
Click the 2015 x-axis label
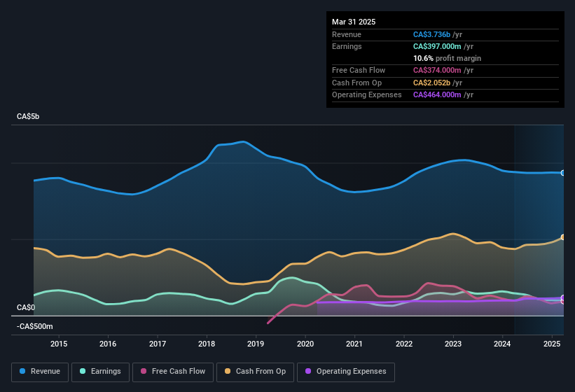(59, 344)
